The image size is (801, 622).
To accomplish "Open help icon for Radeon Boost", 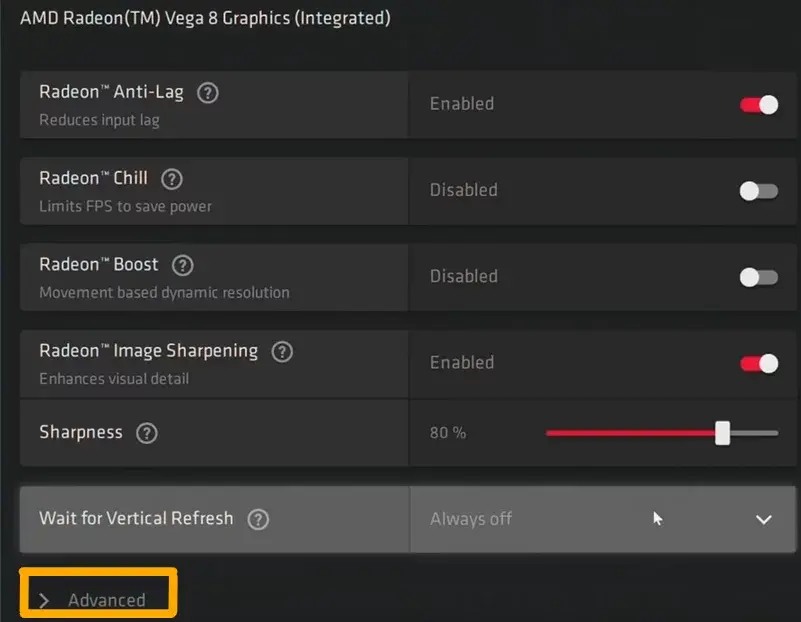I will (182, 266).
